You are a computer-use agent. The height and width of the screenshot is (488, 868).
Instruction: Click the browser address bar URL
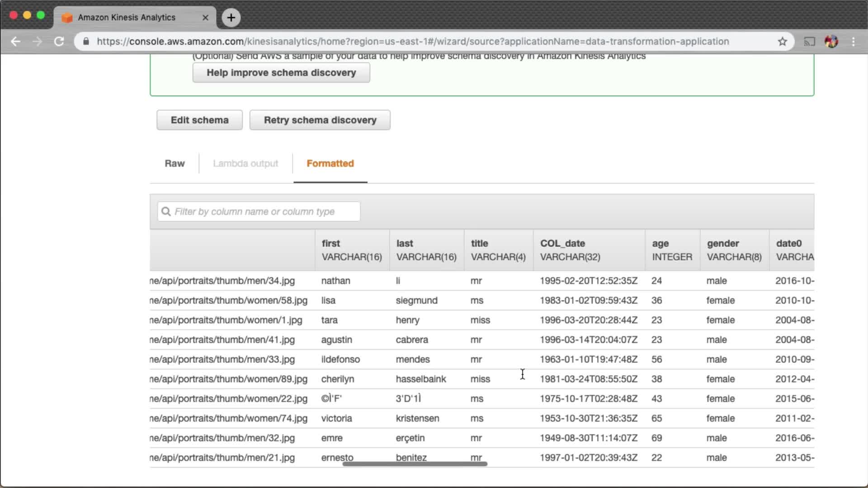click(412, 42)
